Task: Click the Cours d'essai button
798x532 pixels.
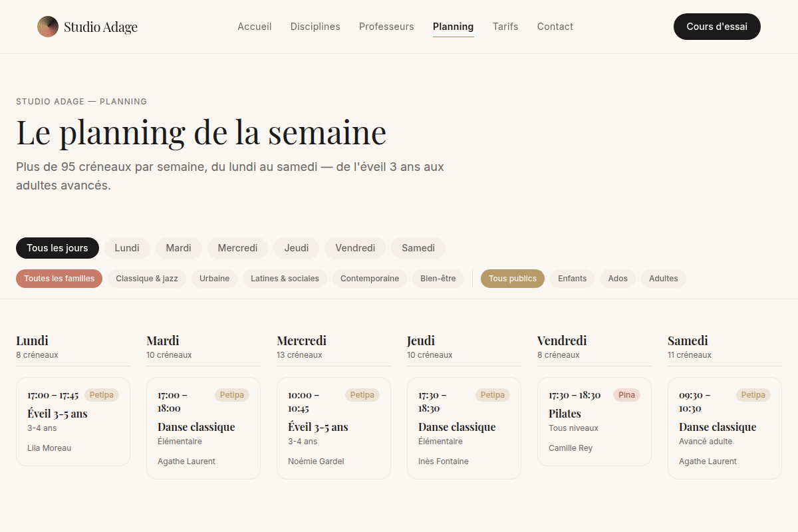Action: (x=717, y=27)
